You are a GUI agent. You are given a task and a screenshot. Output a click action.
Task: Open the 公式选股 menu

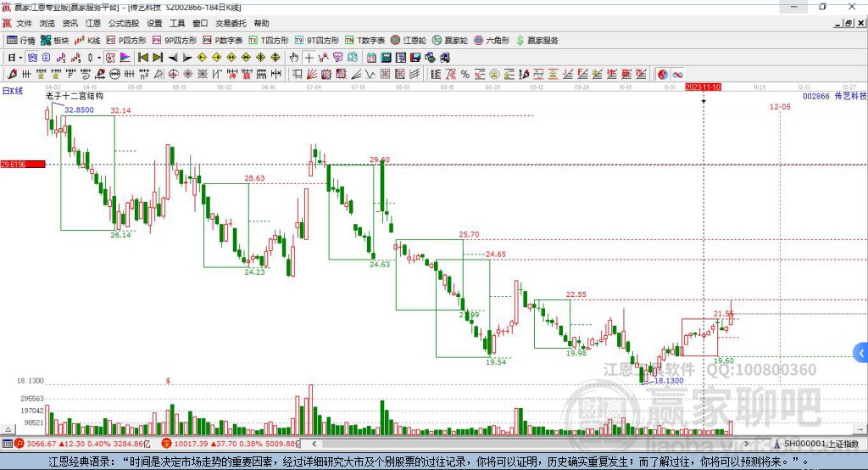(x=124, y=23)
